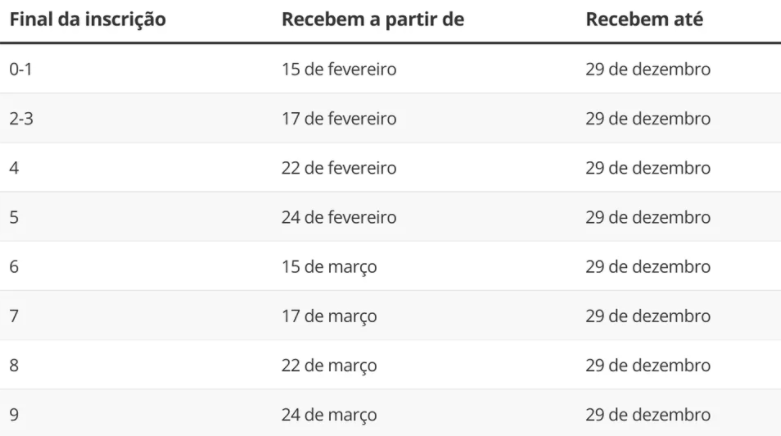Select the "2-3" inscription cell
781x436 pixels.
(x=20, y=119)
